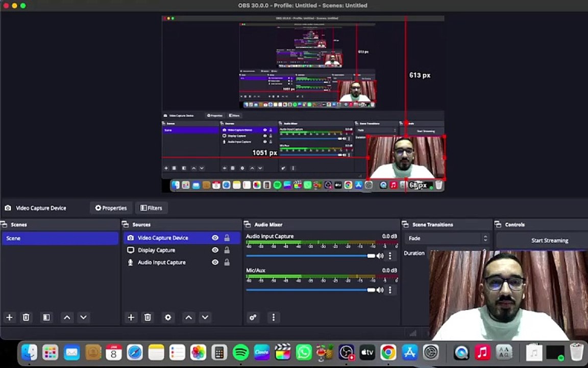Click the Start Streaming button

pos(542,240)
